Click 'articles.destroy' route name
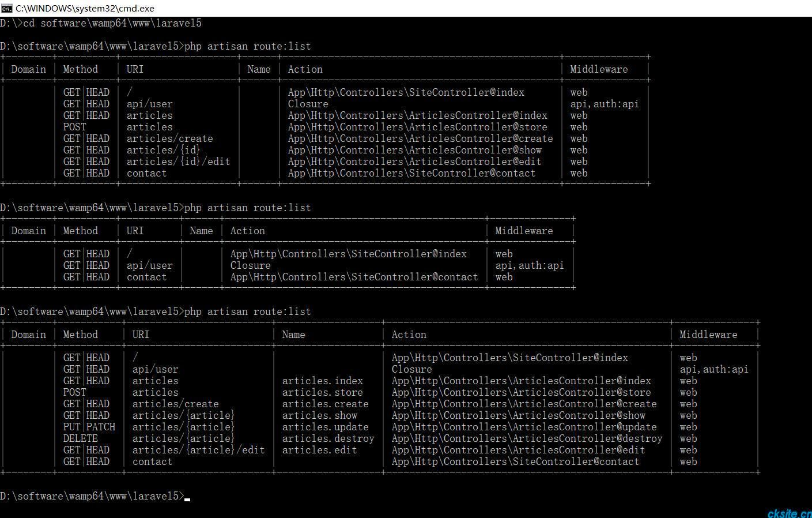 (x=328, y=438)
